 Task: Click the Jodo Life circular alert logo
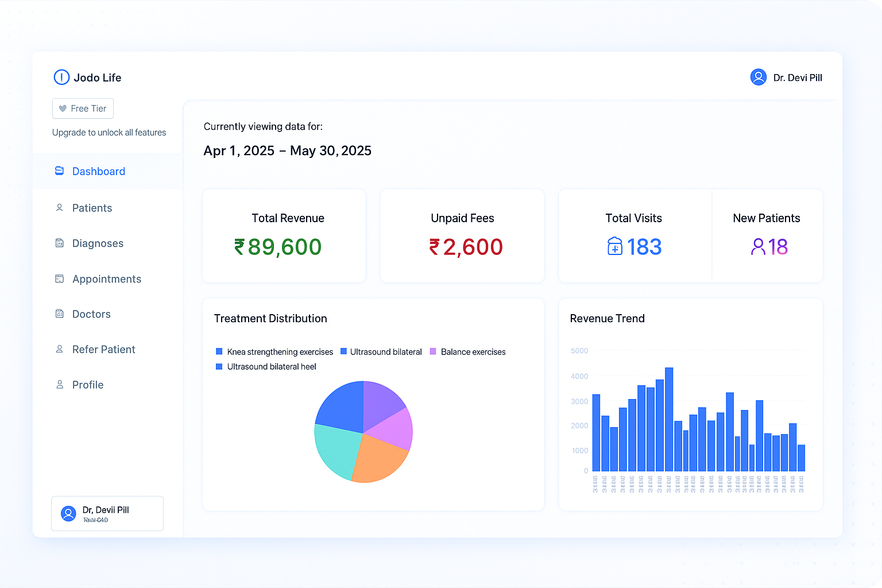[61, 77]
